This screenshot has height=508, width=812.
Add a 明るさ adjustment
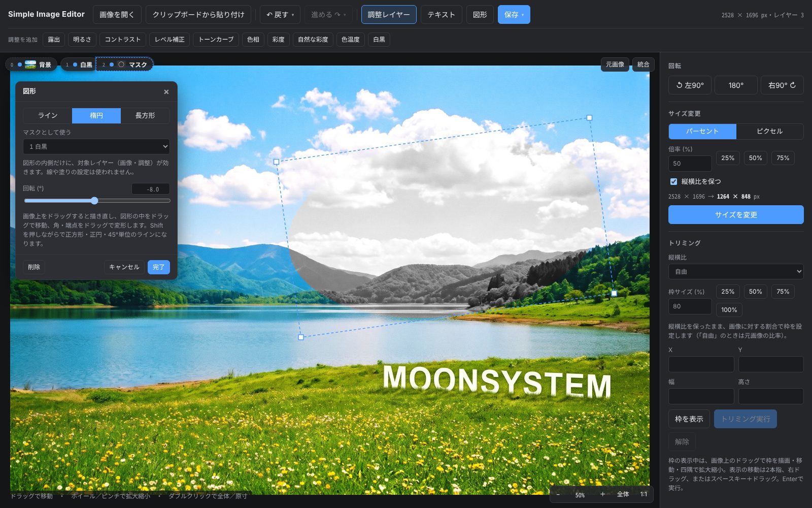(82, 40)
